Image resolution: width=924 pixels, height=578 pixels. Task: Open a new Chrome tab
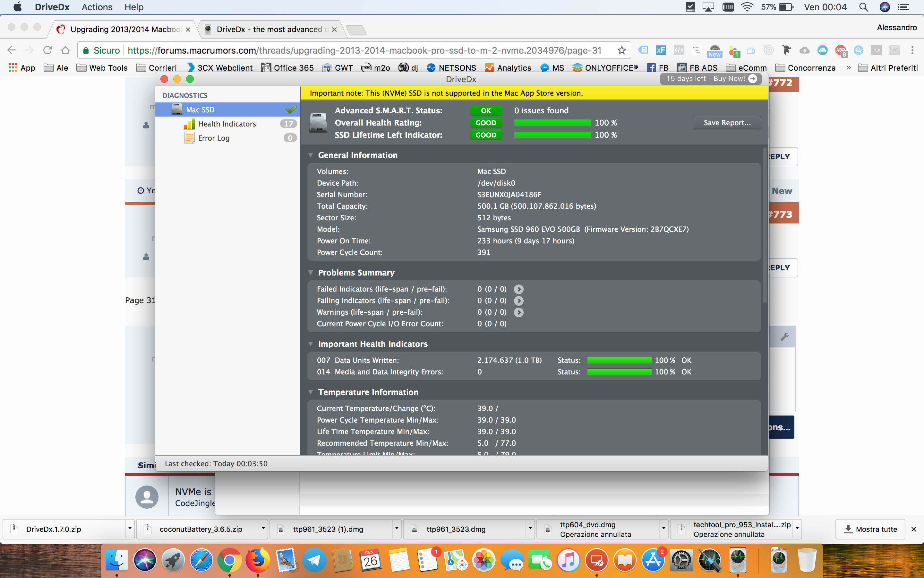coord(357,30)
